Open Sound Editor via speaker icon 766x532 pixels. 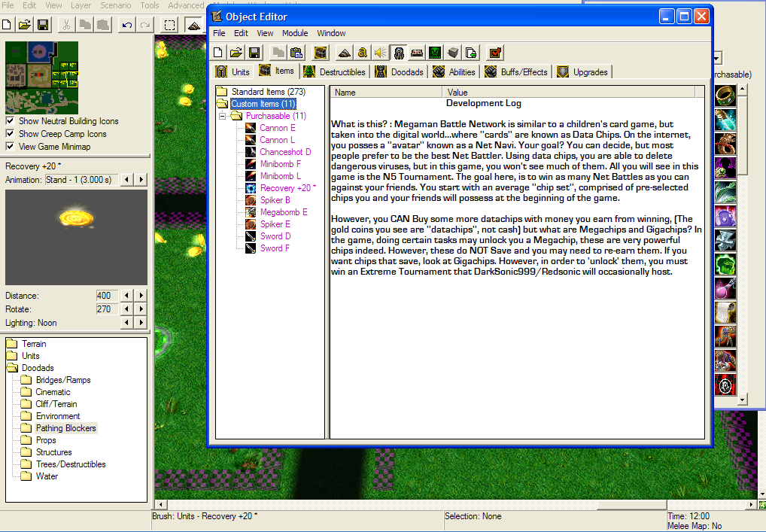[x=381, y=53]
